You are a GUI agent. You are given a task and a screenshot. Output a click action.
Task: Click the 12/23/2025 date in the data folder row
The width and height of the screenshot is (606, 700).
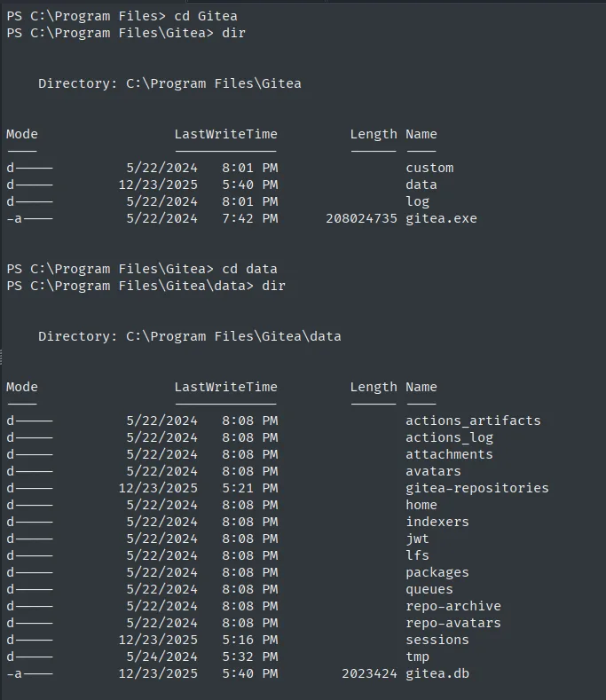(158, 185)
